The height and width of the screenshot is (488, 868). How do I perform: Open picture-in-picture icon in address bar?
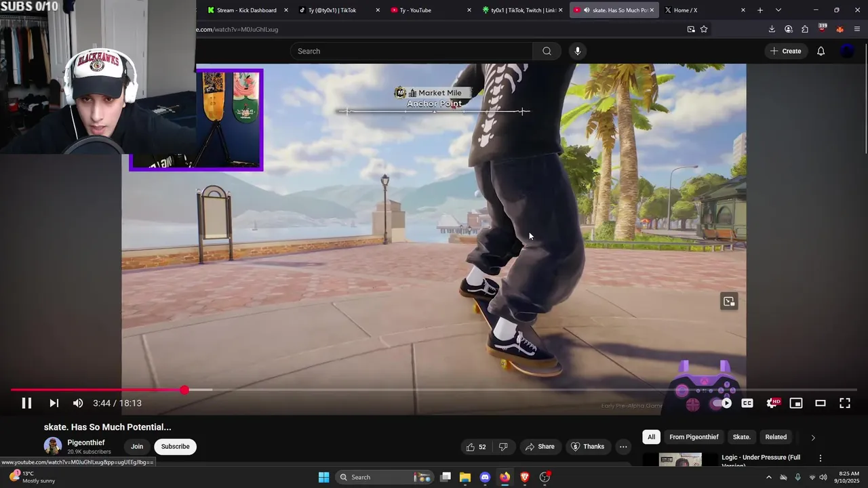[x=691, y=29]
